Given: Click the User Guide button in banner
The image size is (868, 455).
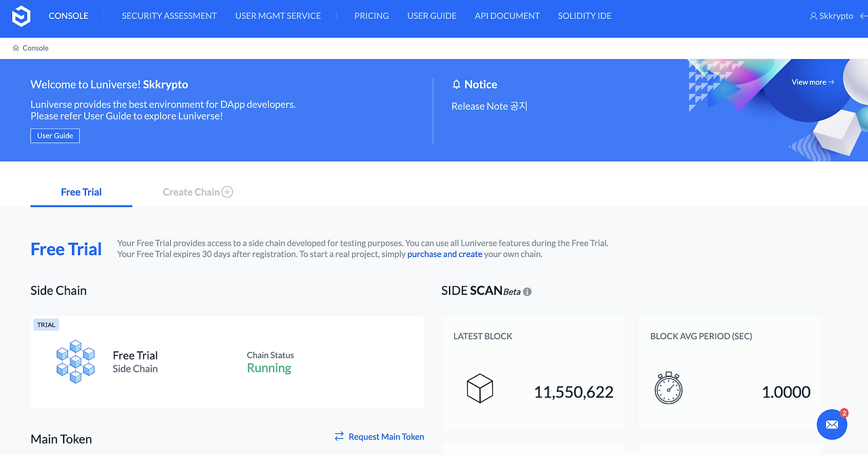Looking at the screenshot, I should pyautogui.click(x=55, y=136).
